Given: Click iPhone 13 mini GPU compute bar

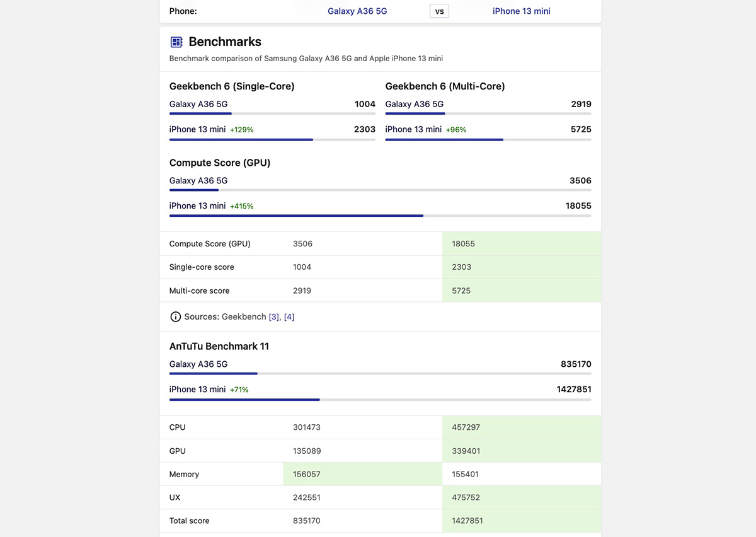Looking at the screenshot, I should (380, 216).
